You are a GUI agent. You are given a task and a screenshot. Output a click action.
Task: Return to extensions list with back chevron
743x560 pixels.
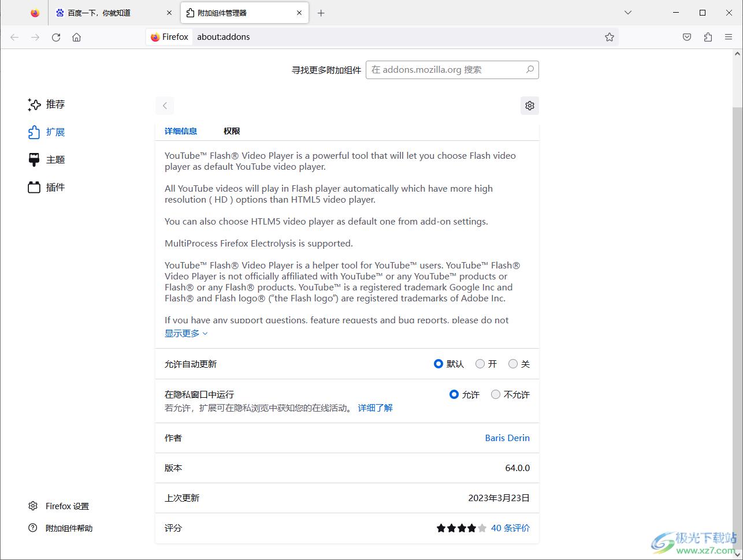point(165,106)
